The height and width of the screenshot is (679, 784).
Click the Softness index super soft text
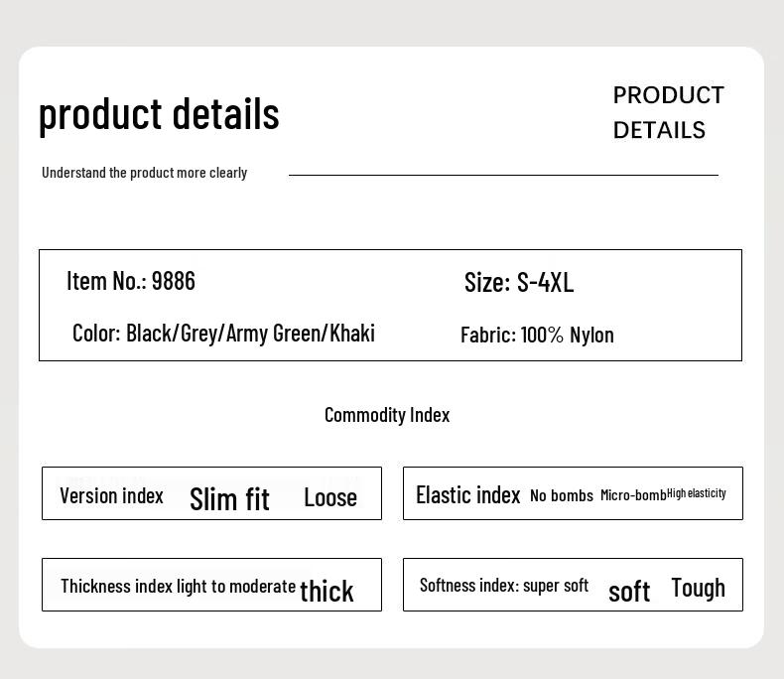pos(504,586)
